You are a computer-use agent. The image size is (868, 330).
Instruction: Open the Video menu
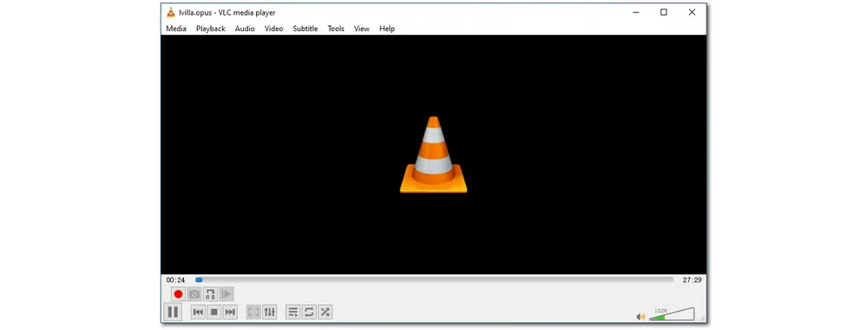[x=273, y=29]
